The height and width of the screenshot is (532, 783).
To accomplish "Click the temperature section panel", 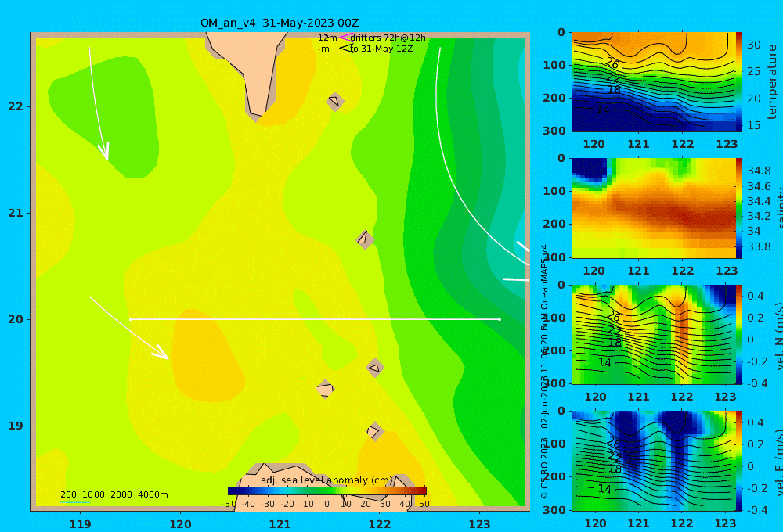I will (653, 82).
